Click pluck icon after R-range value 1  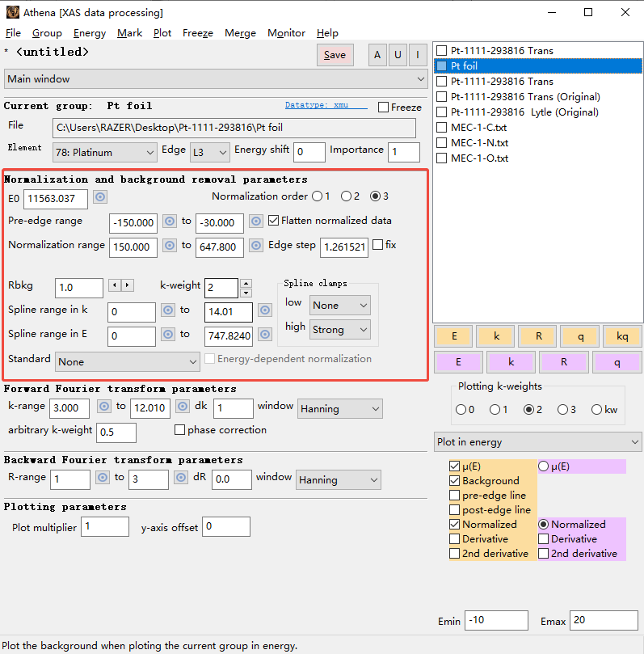[x=103, y=478]
